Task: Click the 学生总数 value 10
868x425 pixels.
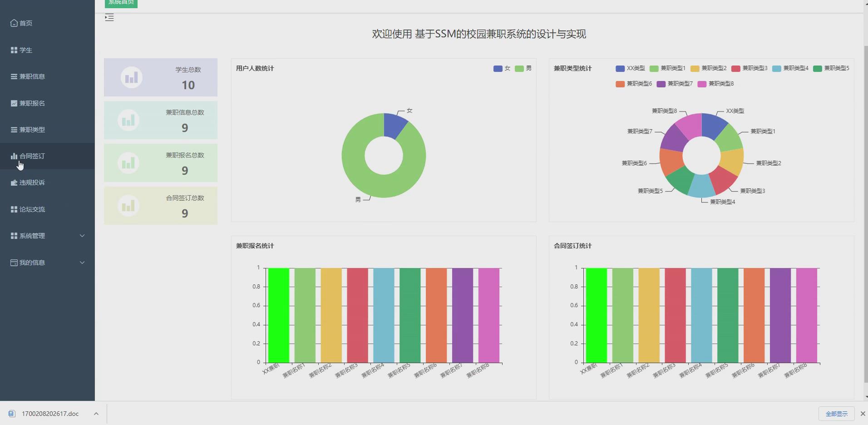Action: click(x=188, y=85)
